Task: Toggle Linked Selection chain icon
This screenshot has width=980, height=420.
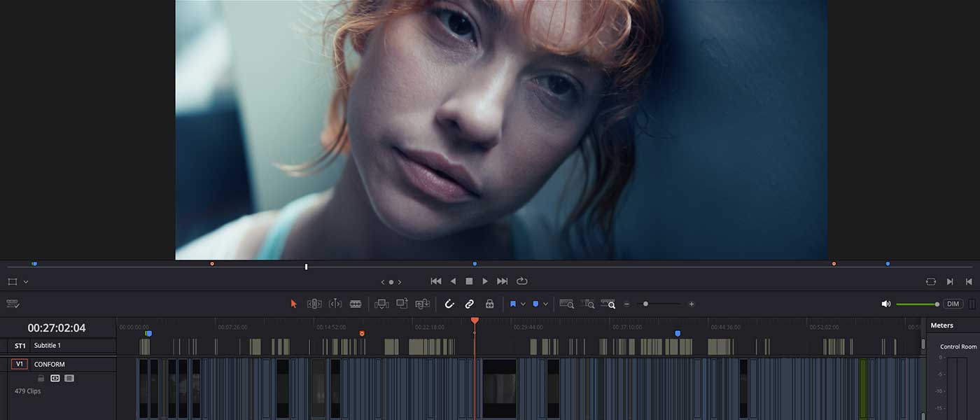Action: click(x=470, y=304)
